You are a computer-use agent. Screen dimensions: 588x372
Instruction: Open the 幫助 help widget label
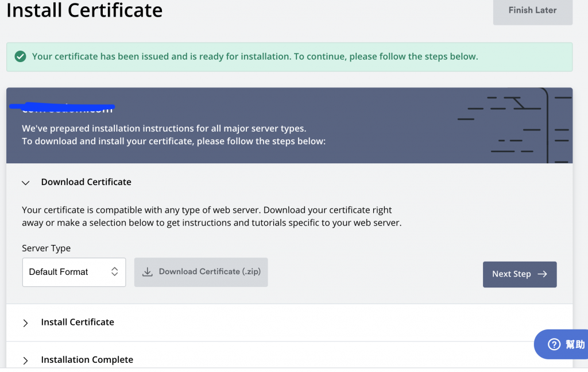pyautogui.click(x=574, y=344)
